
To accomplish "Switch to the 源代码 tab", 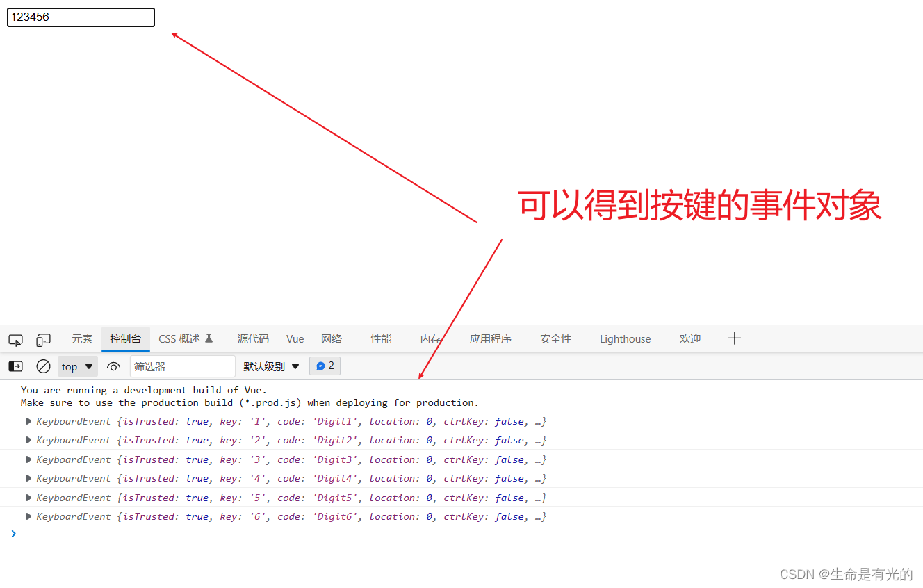I will click(253, 339).
